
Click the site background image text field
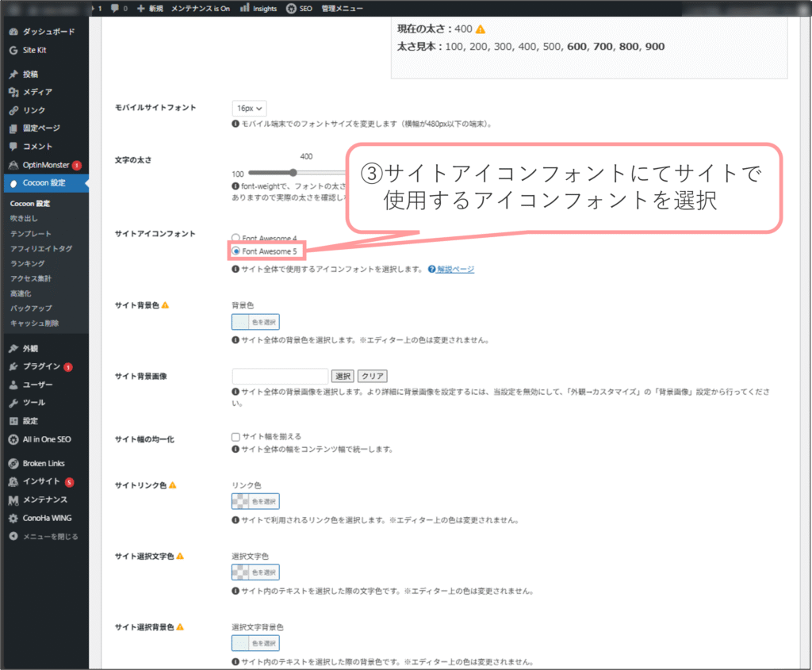coord(280,376)
